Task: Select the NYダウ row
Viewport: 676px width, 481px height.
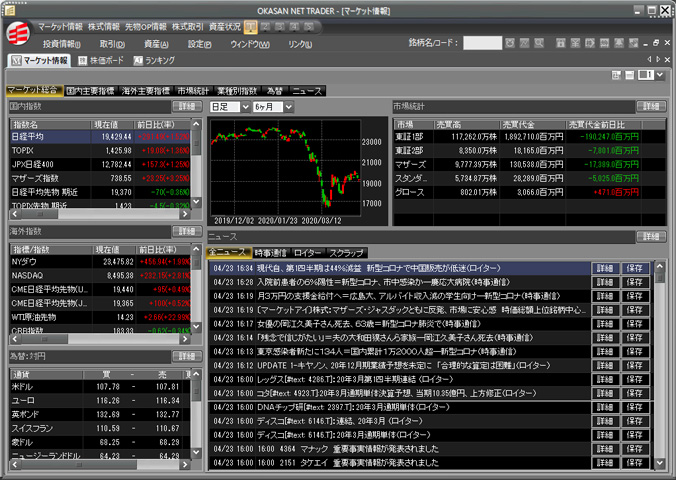Action: tap(100, 262)
